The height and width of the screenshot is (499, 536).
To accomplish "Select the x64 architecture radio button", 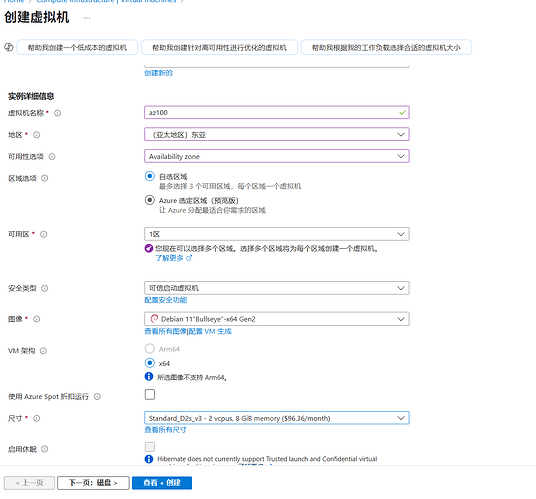I will pos(150,363).
